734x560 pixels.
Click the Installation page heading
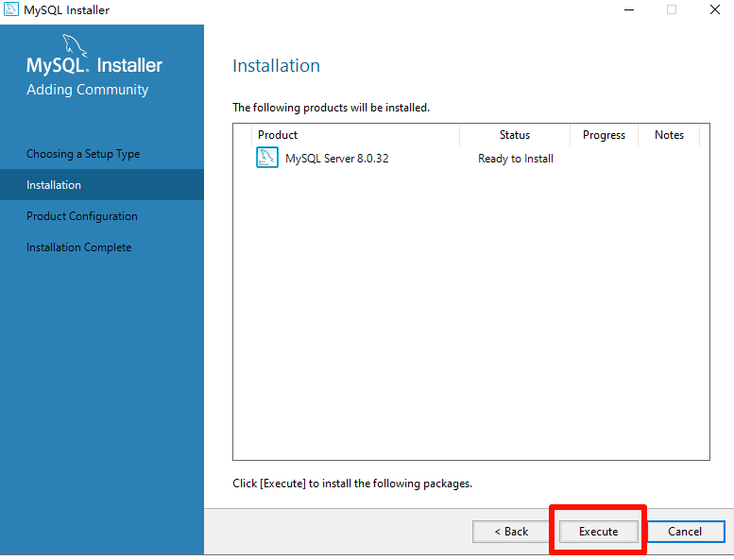pyautogui.click(x=276, y=65)
